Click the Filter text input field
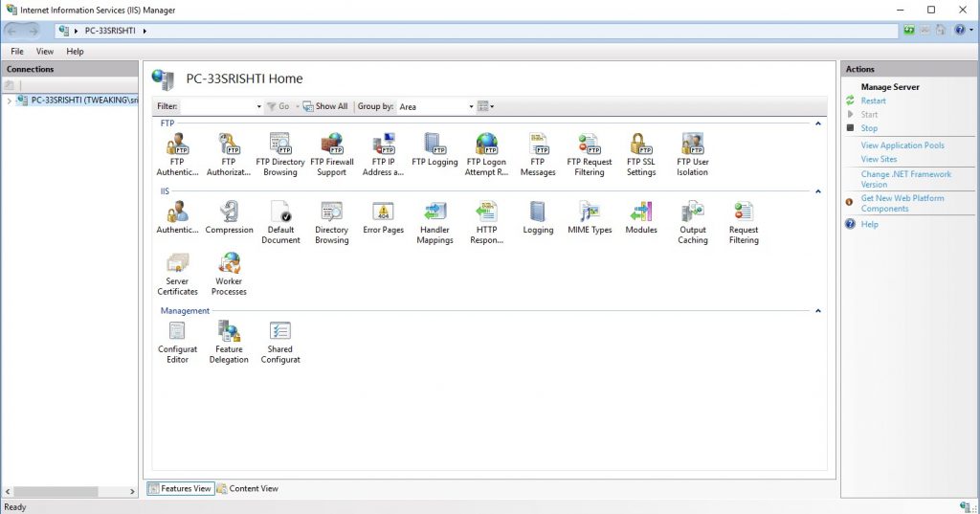This screenshot has height=514, width=980. tap(217, 107)
